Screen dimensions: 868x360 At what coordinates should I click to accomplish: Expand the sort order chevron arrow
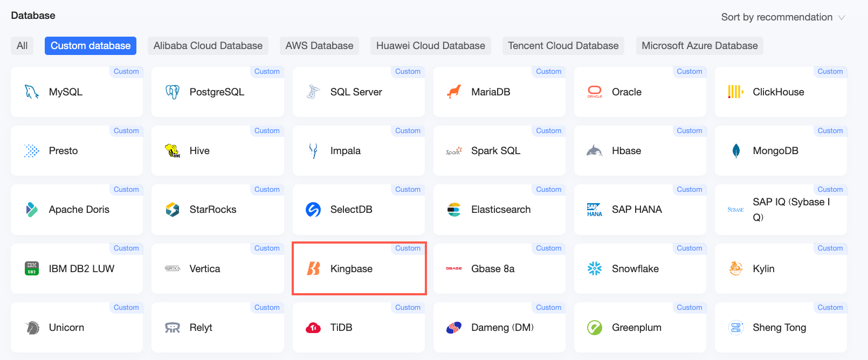841,18
